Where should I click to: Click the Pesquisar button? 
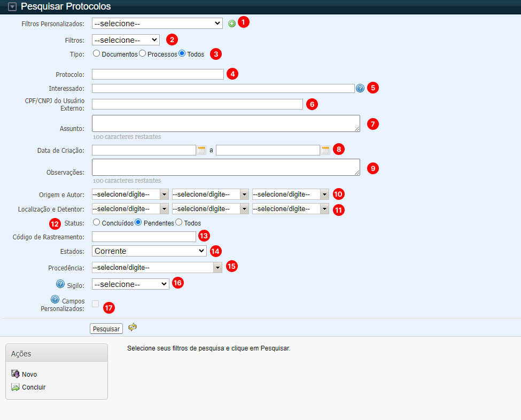coord(106,329)
